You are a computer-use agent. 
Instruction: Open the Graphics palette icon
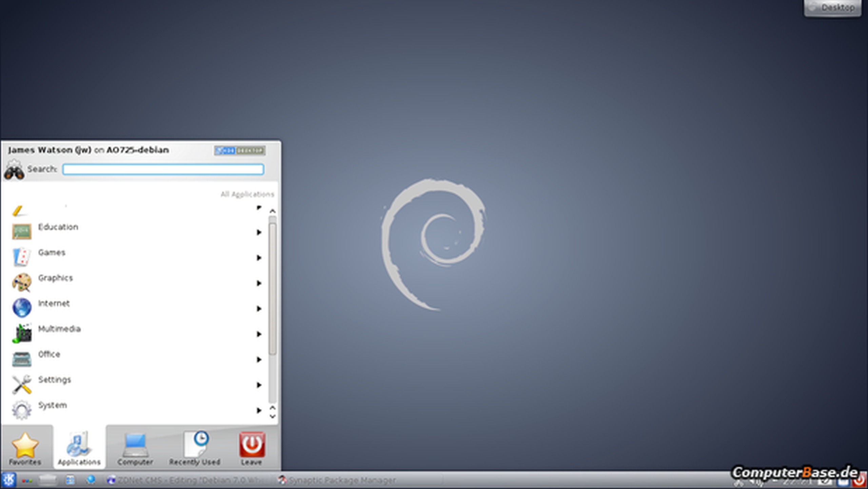pyautogui.click(x=22, y=282)
